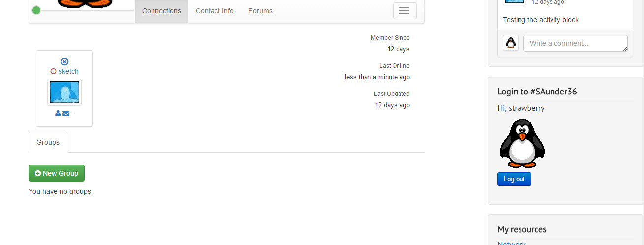The height and width of the screenshot is (245, 644).
Task: Open the Network link under My resources
Action: pyautogui.click(x=512, y=243)
